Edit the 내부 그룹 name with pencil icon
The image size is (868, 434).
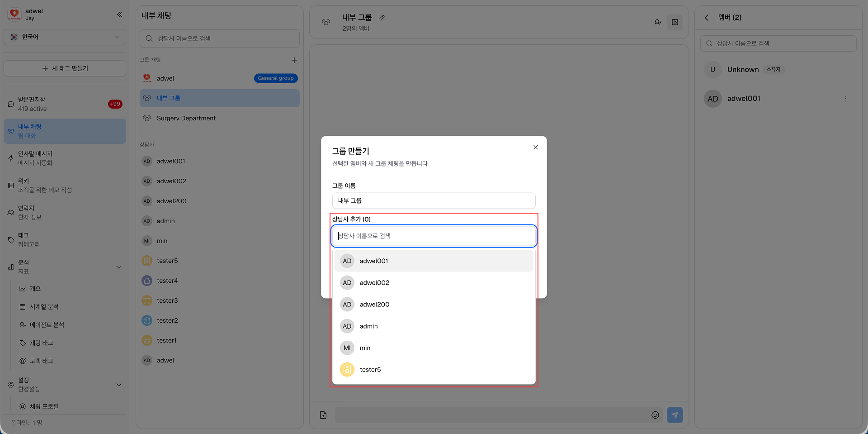coord(382,17)
